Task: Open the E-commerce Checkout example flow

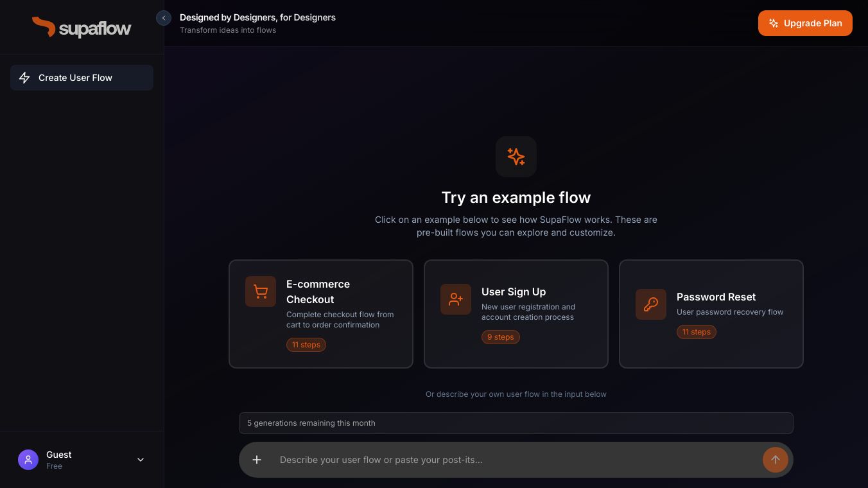Action: (321, 313)
